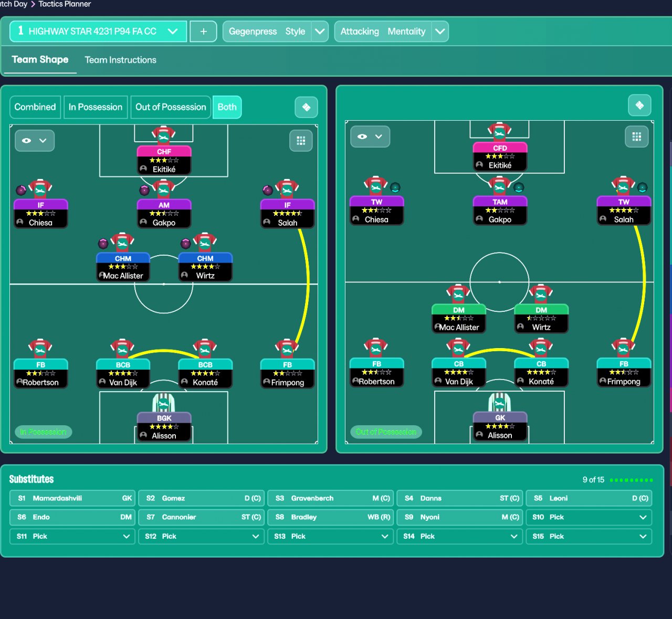Select the shirt icon above Salah's TW card
This screenshot has width=672, height=619.
coord(624,185)
